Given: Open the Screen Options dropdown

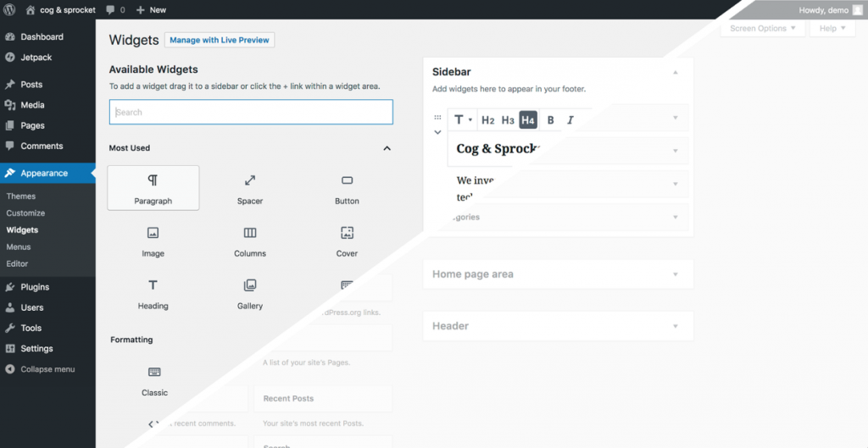Looking at the screenshot, I should 762,28.
